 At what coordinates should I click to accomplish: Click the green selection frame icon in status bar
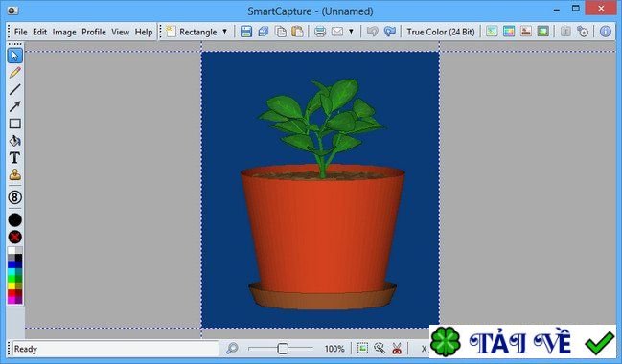click(x=362, y=349)
